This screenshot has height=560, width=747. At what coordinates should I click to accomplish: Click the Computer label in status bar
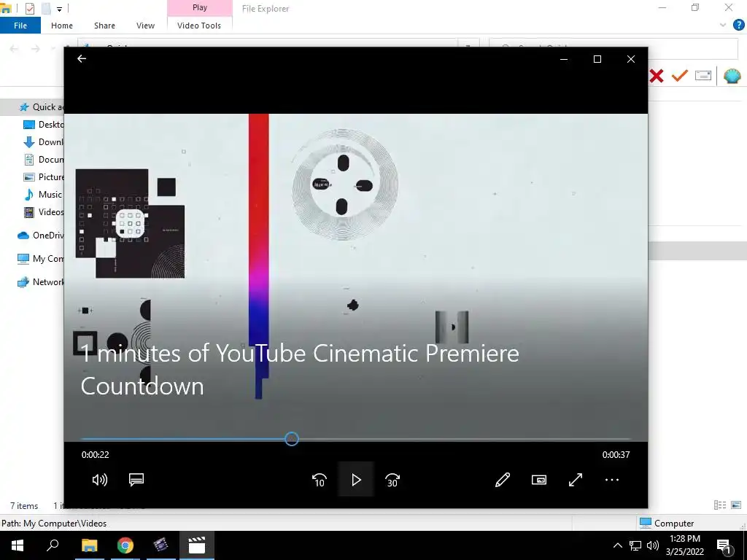673,524
